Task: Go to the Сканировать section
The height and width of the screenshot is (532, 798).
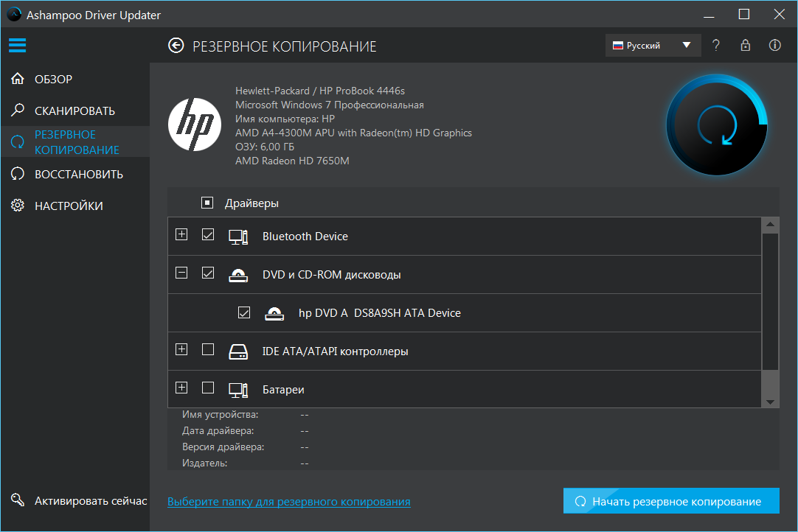Action: click(74, 111)
